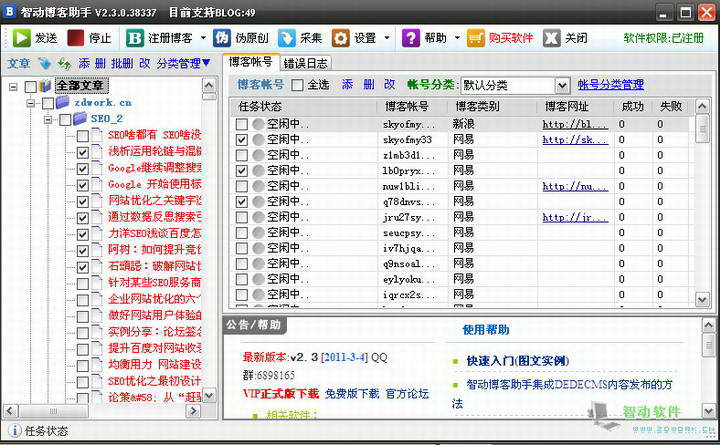Click the purple 帮助 (Help) question icon
The height and width of the screenshot is (445, 720).
(411, 37)
